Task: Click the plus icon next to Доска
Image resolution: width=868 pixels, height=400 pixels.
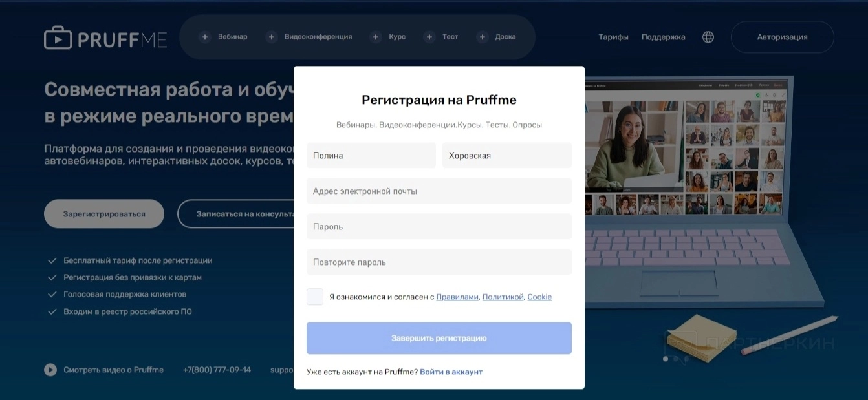Action: click(x=482, y=37)
